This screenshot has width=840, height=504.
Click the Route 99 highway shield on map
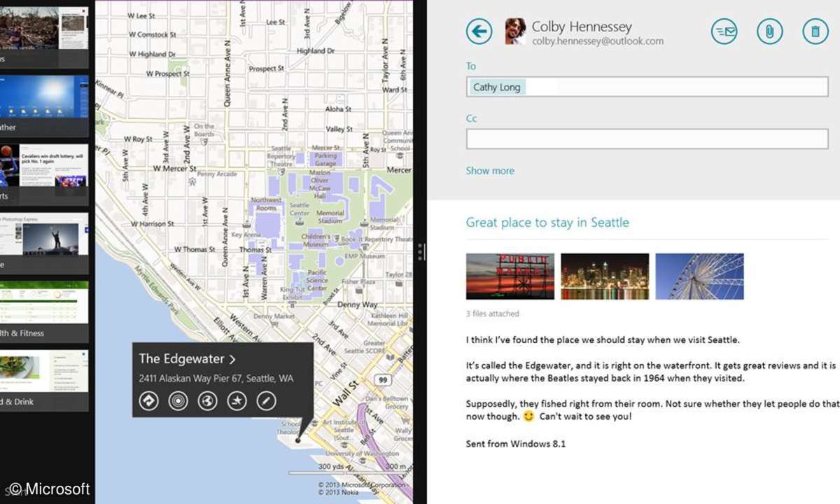[382, 379]
